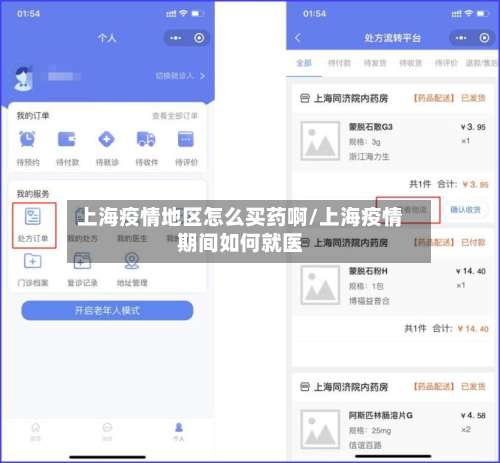Open the 门诊档案 folder icon
500x463 pixels.
[33, 261]
